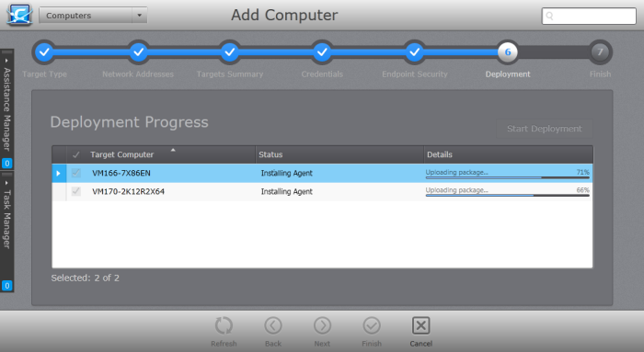Image resolution: width=644 pixels, height=352 pixels.
Task: Click the Target Type step label
Action: tap(44, 74)
